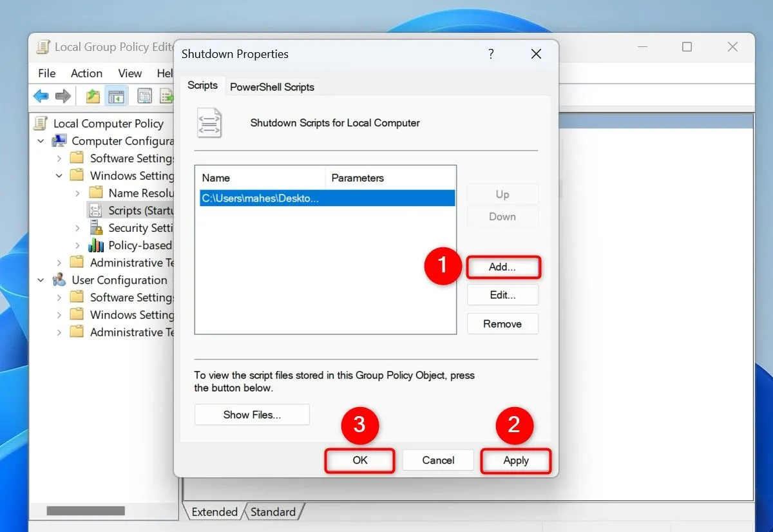
Task: Click the Up one level folder icon
Action: click(91, 95)
